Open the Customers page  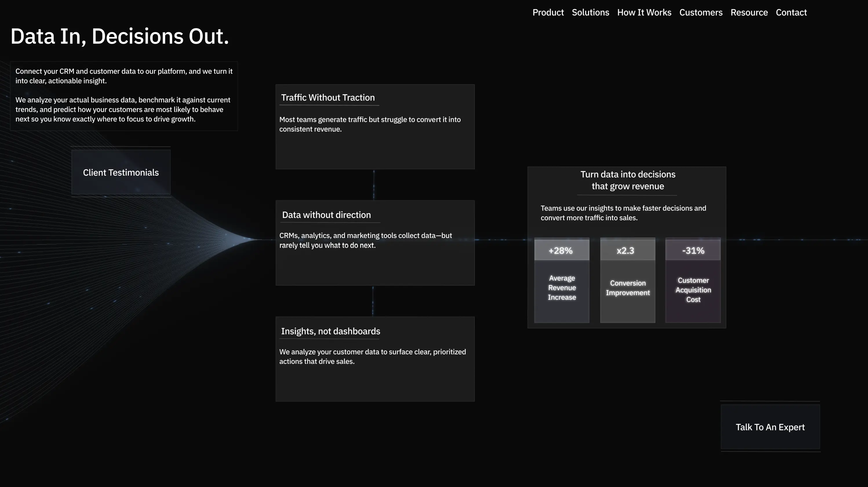coord(701,12)
